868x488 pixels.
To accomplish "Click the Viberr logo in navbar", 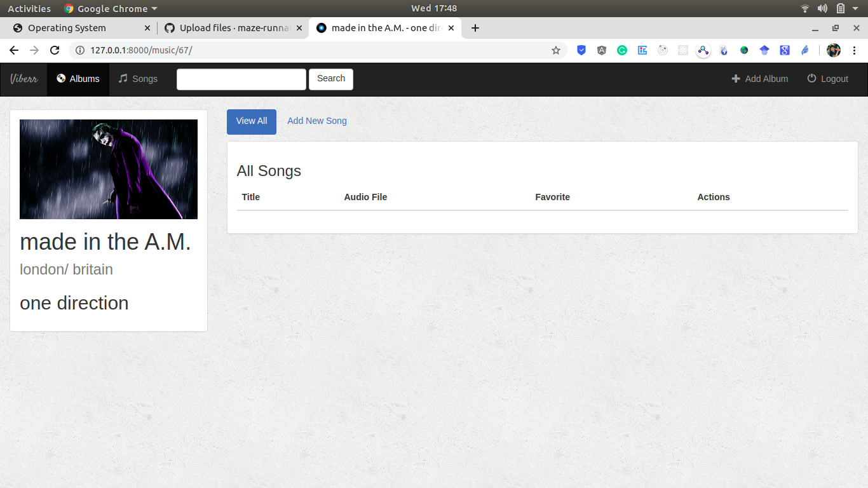I will point(24,79).
